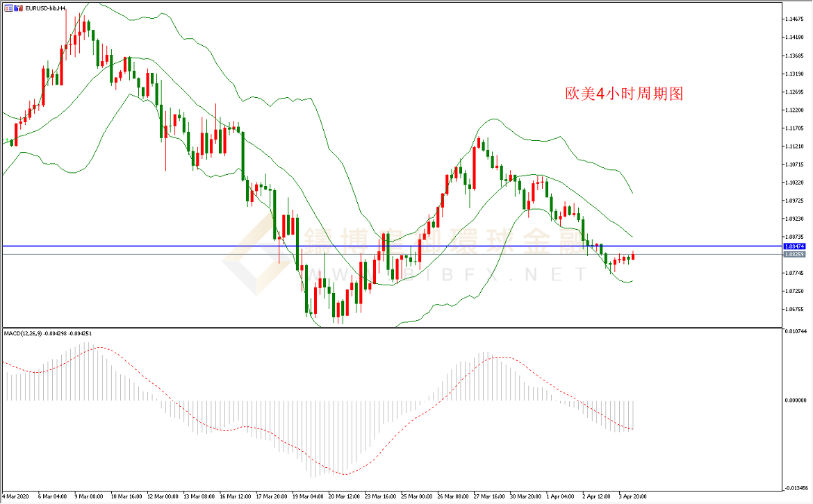813x504 pixels.
Task: Click the 23 Mar 16:00 time label
Action: coord(380,497)
